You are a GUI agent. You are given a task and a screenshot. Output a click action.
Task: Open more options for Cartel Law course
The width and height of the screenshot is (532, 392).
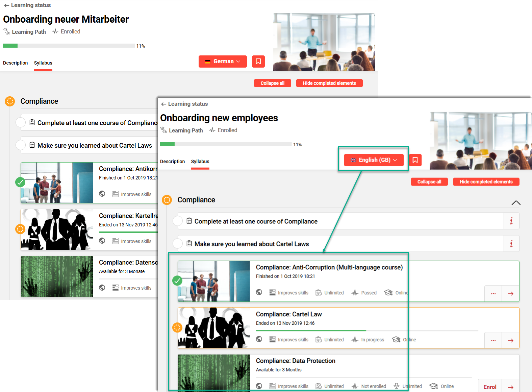493,340
